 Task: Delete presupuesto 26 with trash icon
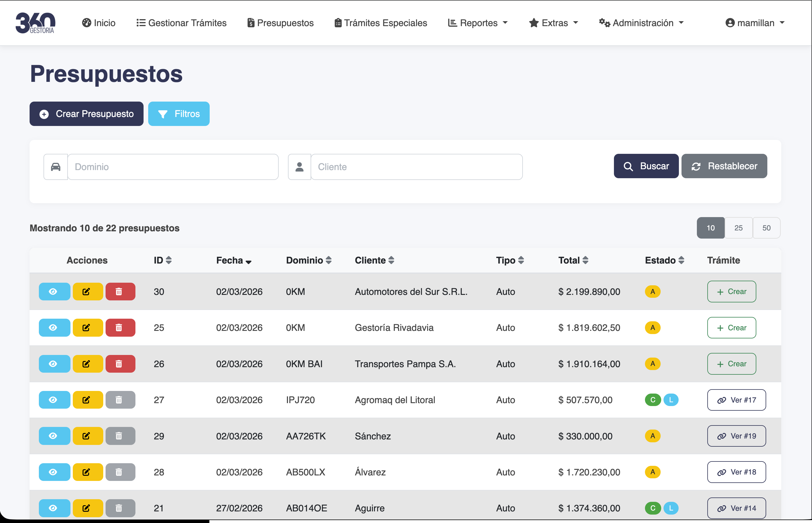coord(120,364)
